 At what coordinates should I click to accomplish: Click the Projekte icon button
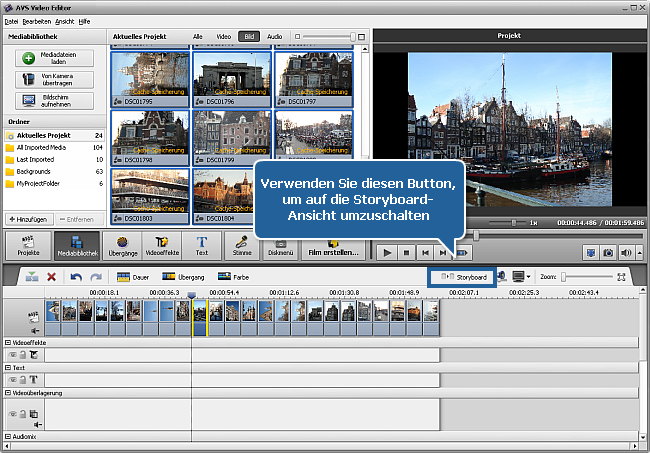[x=28, y=245]
